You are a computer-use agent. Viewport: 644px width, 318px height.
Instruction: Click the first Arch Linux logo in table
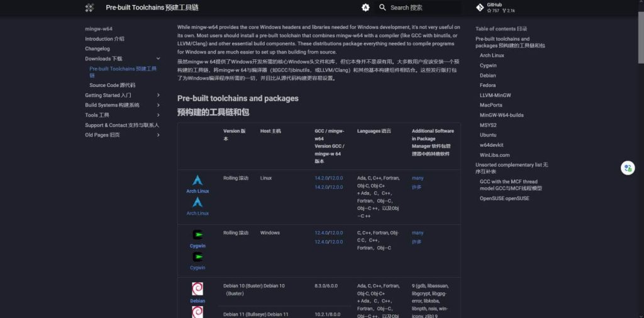[x=197, y=181]
